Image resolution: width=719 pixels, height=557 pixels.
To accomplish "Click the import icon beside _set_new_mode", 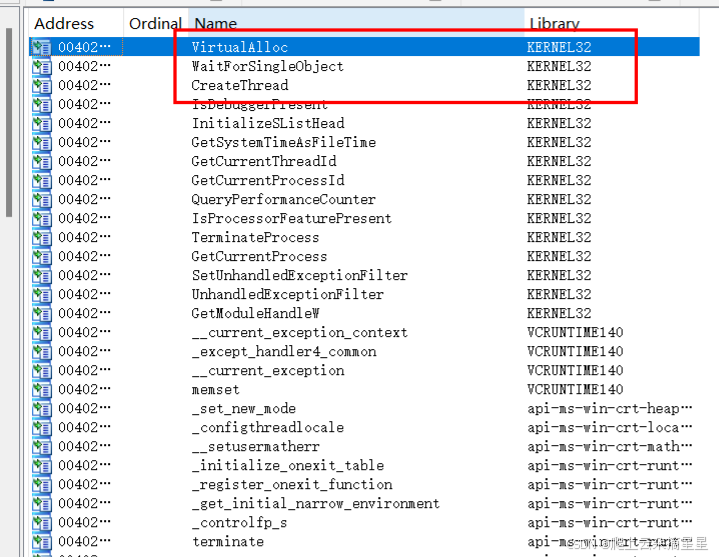I will (x=41, y=409).
